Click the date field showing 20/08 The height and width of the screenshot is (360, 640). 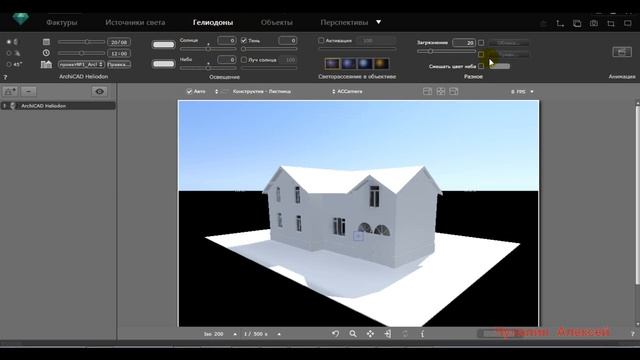[119, 42]
